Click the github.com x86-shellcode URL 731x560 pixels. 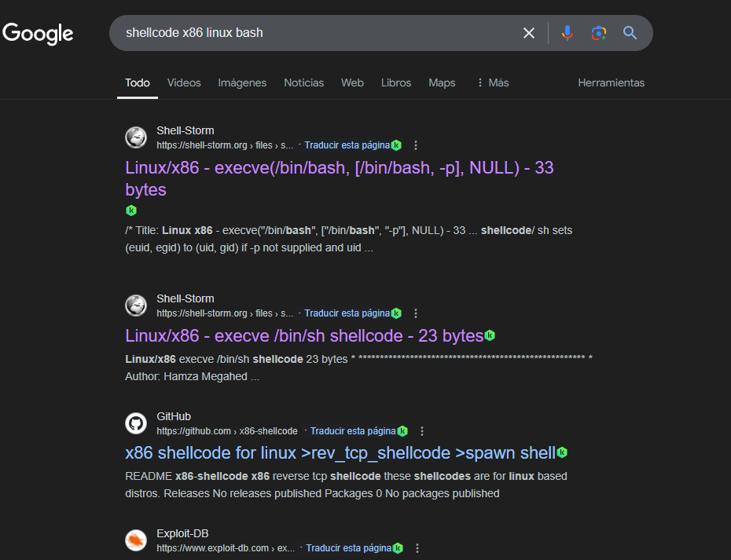click(x=227, y=431)
